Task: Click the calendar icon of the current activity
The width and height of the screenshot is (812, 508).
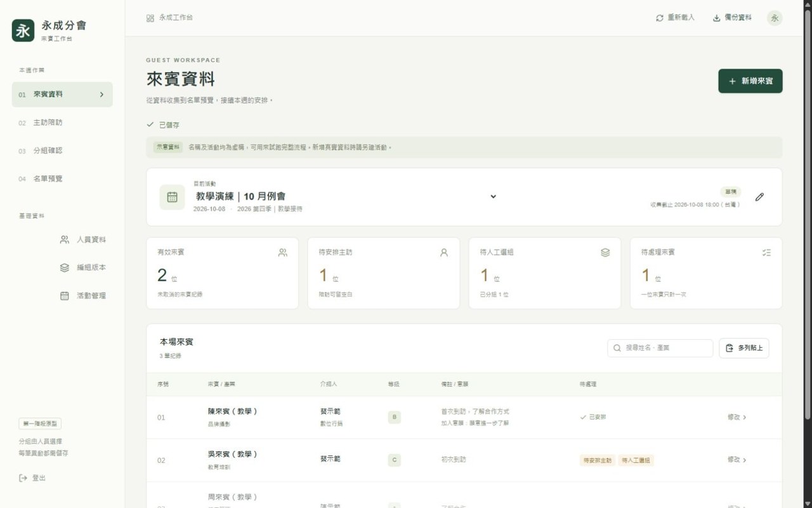Action: pyautogui.click(x=172, y=197)
